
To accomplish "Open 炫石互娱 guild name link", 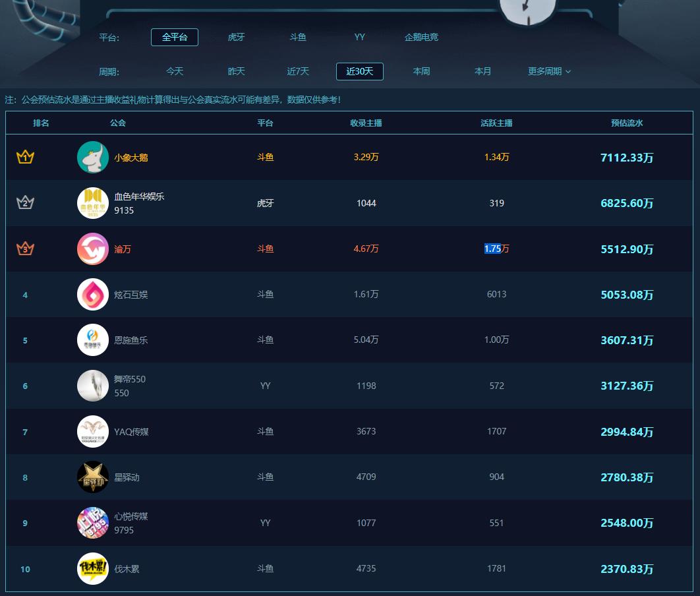I will pos(131,295).
